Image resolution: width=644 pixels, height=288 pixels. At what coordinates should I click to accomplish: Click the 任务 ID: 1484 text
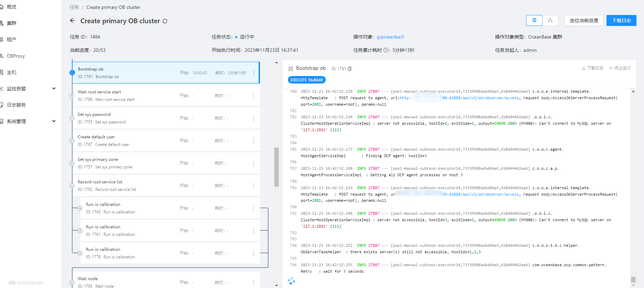tap(85, 37)
